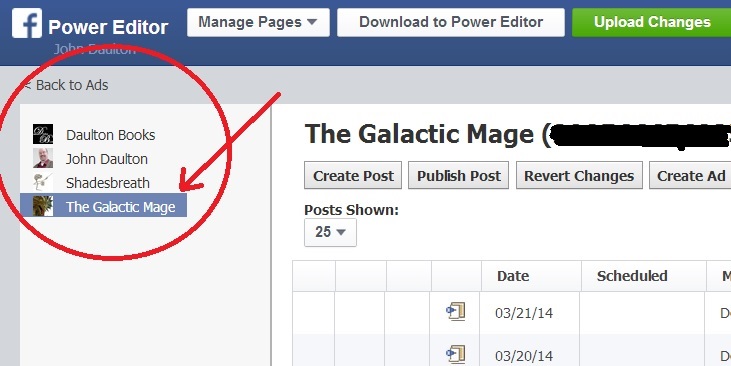Click The Galactic Mage page icon
Viewport: 731px width, 366px height.
tap(43, 206)
